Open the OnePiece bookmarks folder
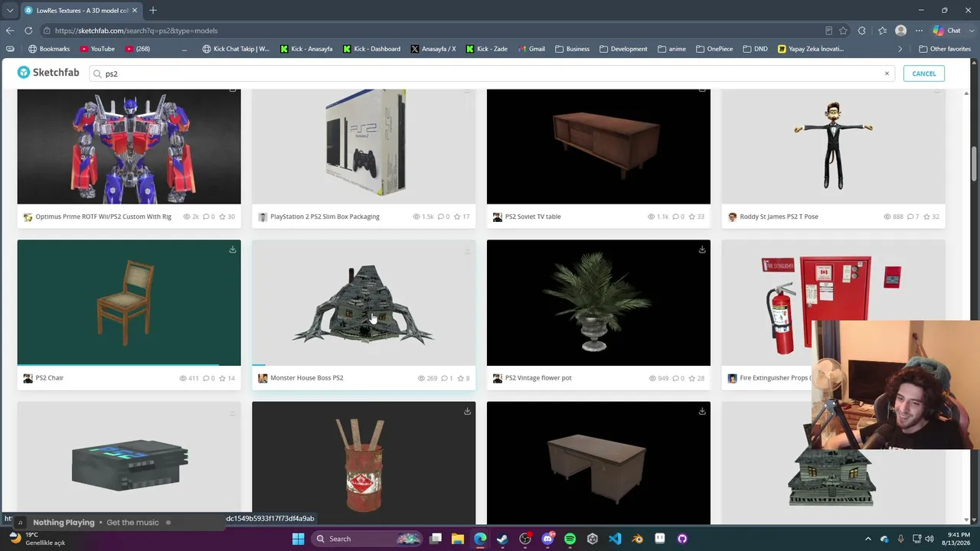980x551 pixels. coord(715,49)
